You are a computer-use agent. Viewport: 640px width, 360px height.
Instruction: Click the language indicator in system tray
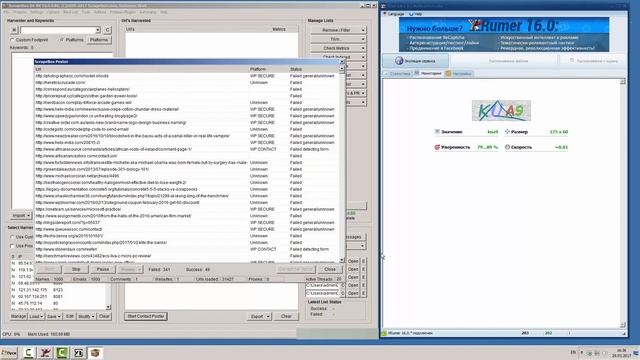573,352
